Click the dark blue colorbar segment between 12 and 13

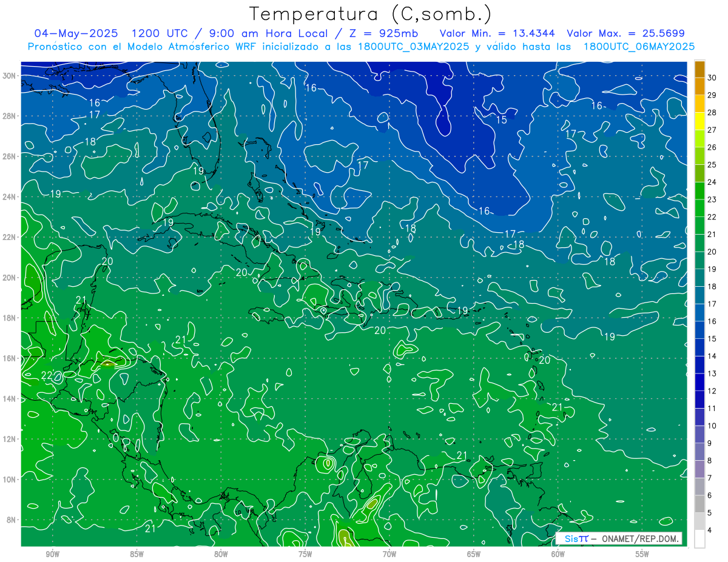(699, 383)
